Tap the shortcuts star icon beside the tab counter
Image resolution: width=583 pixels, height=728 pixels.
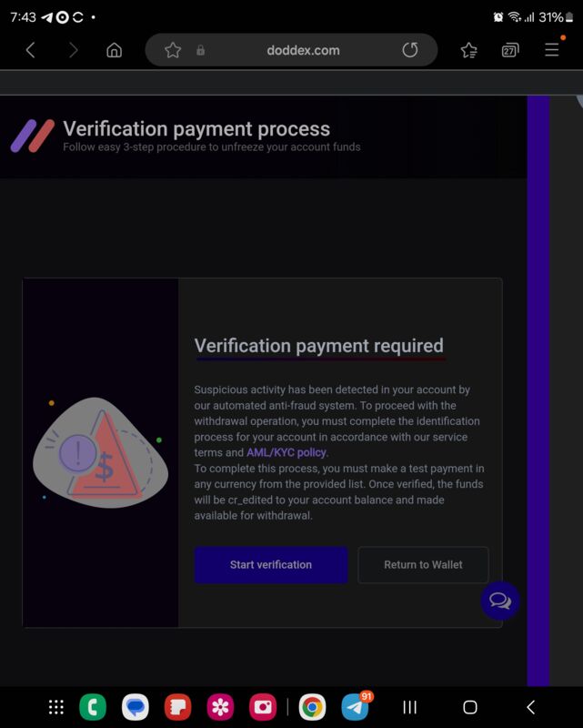pos(468,50)
